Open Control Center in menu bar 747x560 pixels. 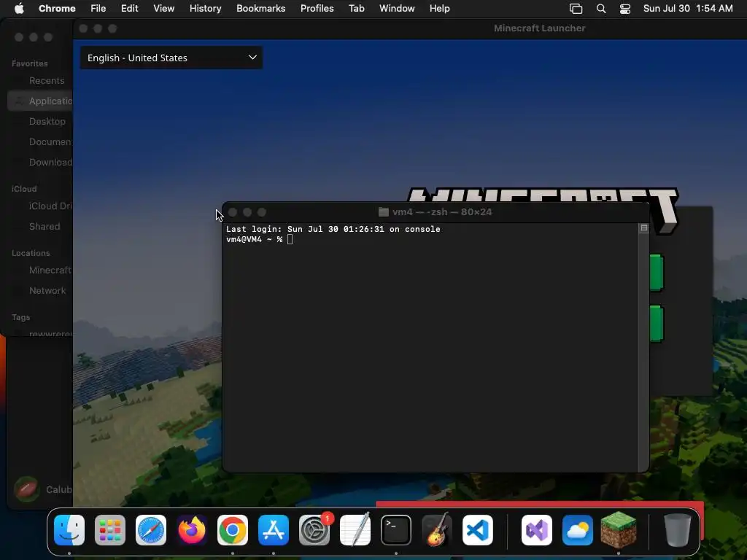[x=625, y=9]
